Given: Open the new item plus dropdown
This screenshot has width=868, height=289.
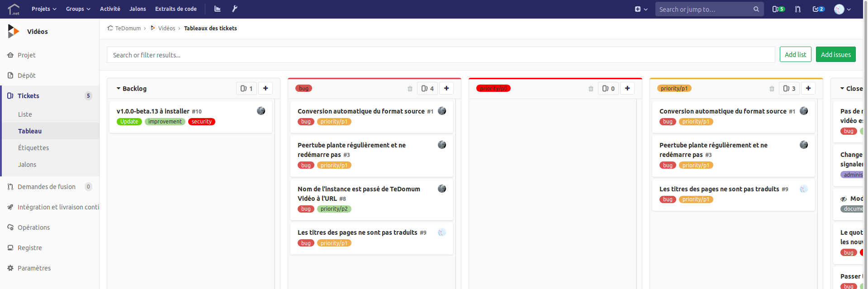Looking at the screenshot, I should [641, 9].
